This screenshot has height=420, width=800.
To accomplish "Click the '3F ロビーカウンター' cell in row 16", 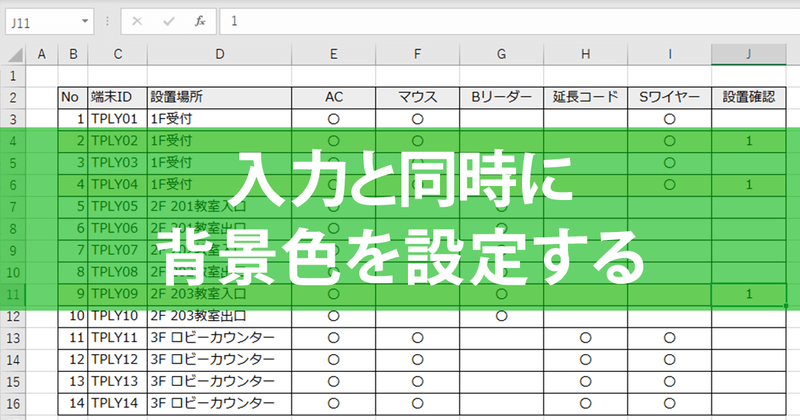I will click(219, 404).
